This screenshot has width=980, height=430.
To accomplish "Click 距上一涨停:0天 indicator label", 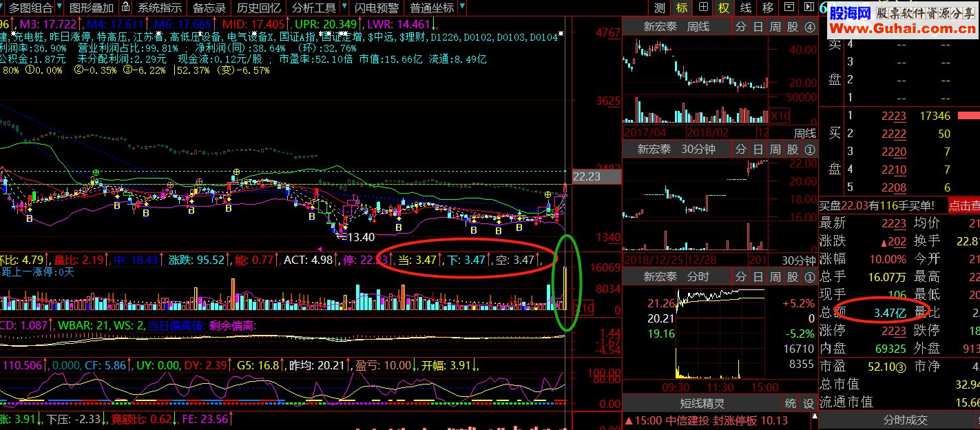I will (37, 272).
